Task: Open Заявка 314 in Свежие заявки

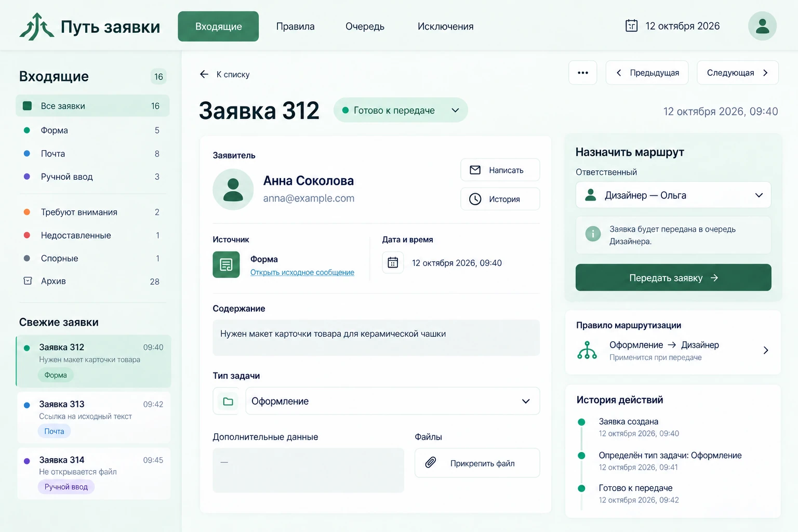Action: point(94,473)
